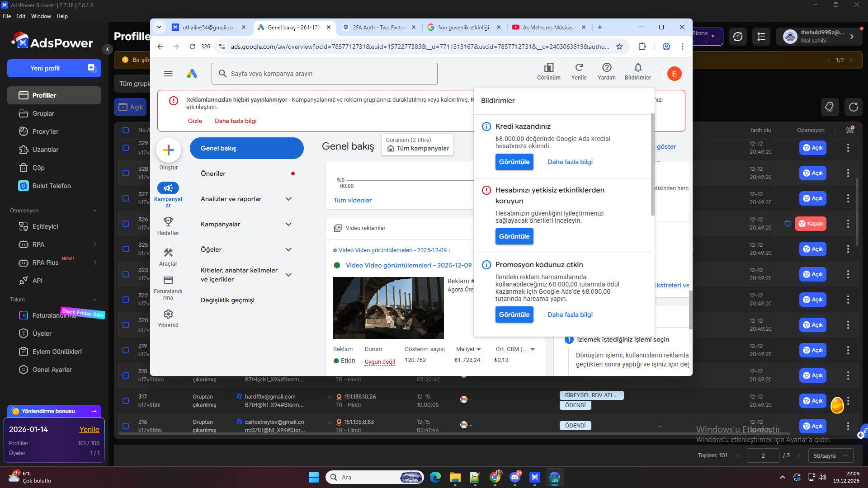Click the video ad thumbnail image
Viewport: 868px width, 488px height.
coord(388,308)
